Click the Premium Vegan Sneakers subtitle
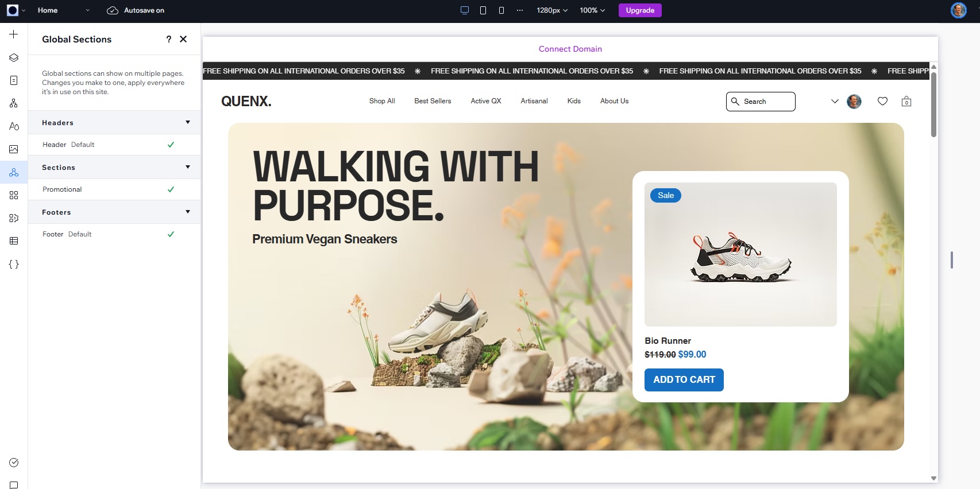Viewport: 980px width, 489px height. pos(325,239)
